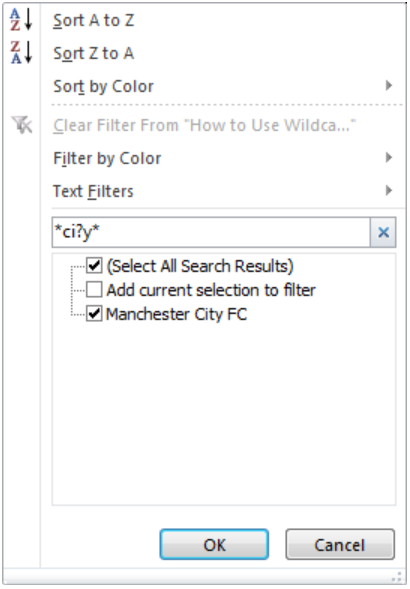Click the A-to-Z ascending sort icon
The width and height of the screenshot is (410, 589).
21,20
